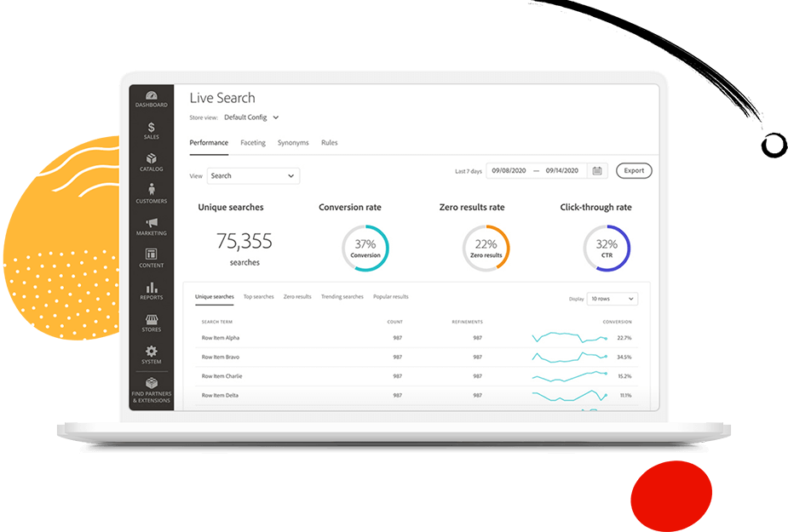Click the Search Term column header
788x532 pixels.
217,322
